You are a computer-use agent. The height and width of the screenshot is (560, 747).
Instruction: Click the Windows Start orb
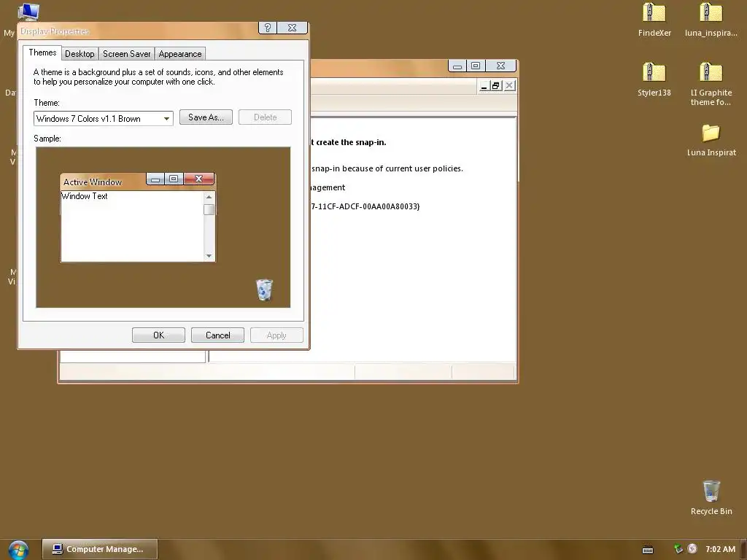pos(18,550)
